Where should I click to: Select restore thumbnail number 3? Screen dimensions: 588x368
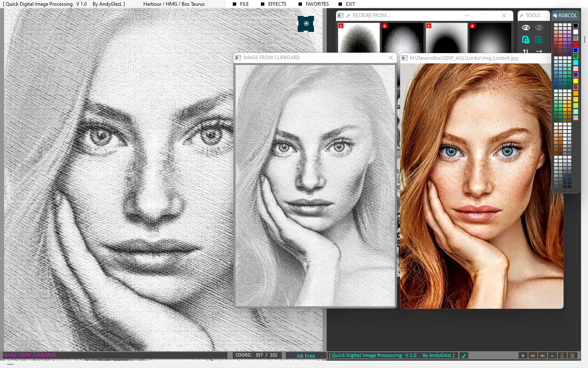click(446, 38)
